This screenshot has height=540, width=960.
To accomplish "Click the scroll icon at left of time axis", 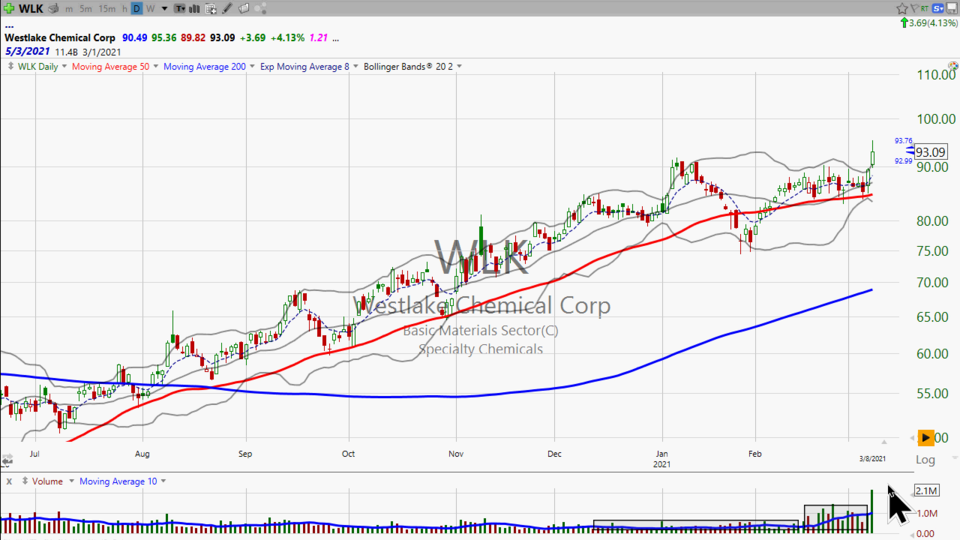I will coord(7,459).
